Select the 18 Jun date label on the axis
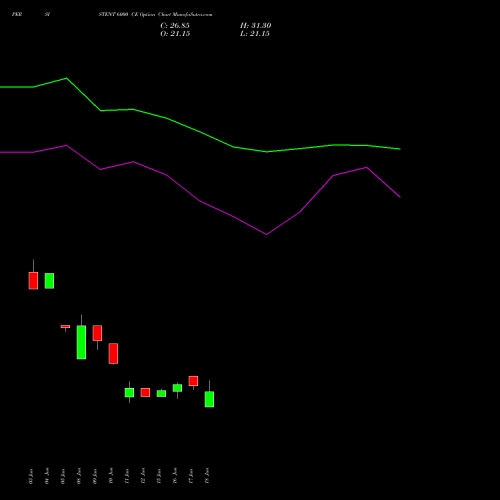The height and width of the screenshot is (500, 500). (207, 476)
